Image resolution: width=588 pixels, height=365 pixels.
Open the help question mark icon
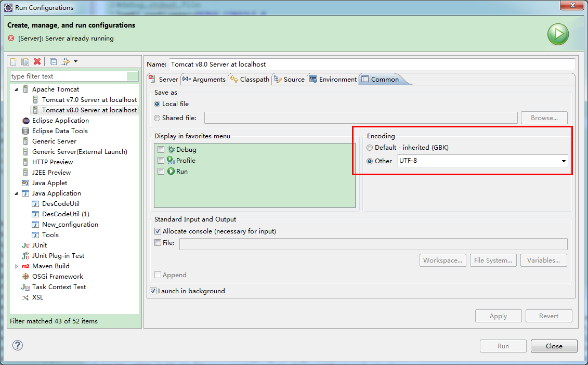(18, 345)
